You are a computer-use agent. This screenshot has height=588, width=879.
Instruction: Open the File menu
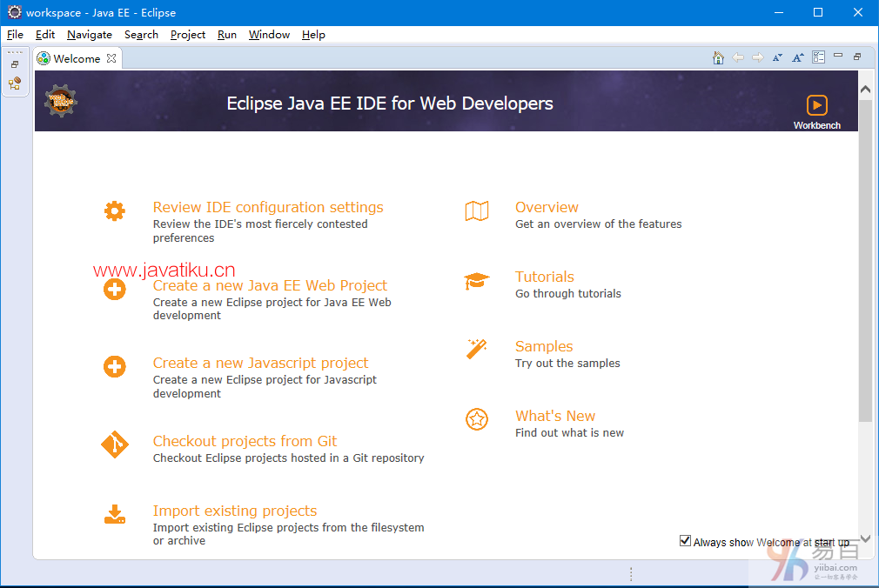[x=15, y=35]
